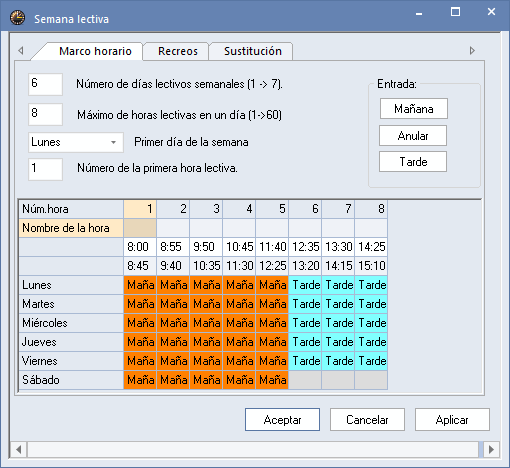Click the clock application icon in title bar
Screen dimensions: 510x468
17,18
